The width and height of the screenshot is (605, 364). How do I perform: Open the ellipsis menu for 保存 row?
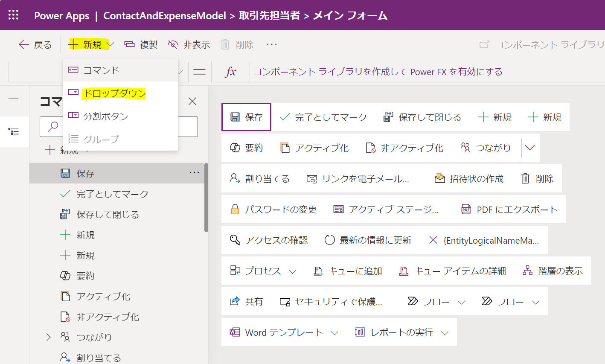tap(194, 173)
